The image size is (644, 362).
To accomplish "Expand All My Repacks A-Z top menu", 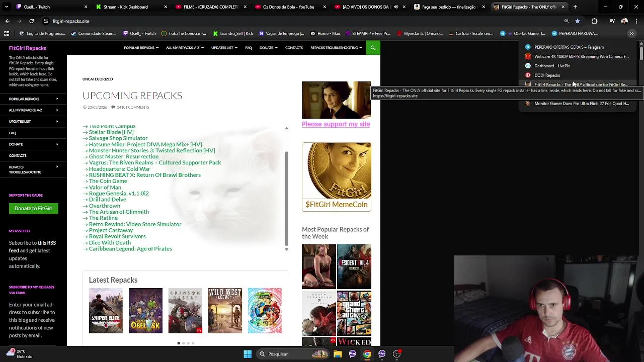I will [x=184, y=48].
